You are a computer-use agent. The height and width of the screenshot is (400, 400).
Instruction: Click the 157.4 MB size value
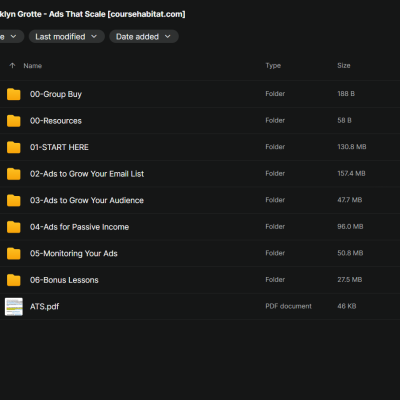pos(351,173)
